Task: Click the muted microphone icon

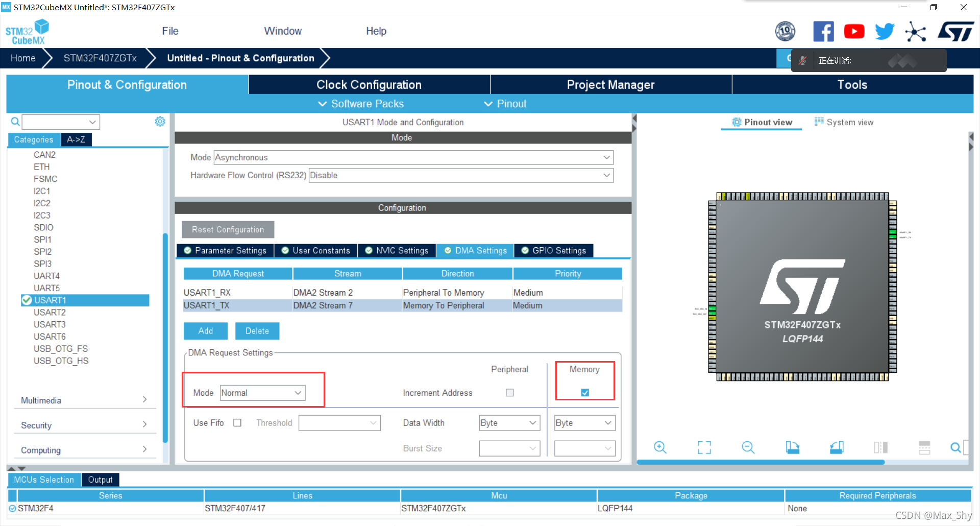Action: tap(802, 60)
